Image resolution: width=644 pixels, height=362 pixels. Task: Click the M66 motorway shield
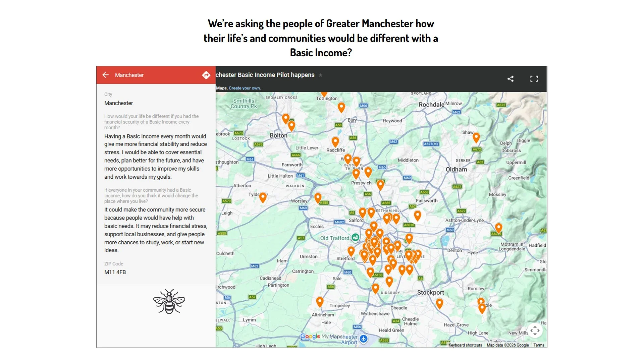click(364, 106)
